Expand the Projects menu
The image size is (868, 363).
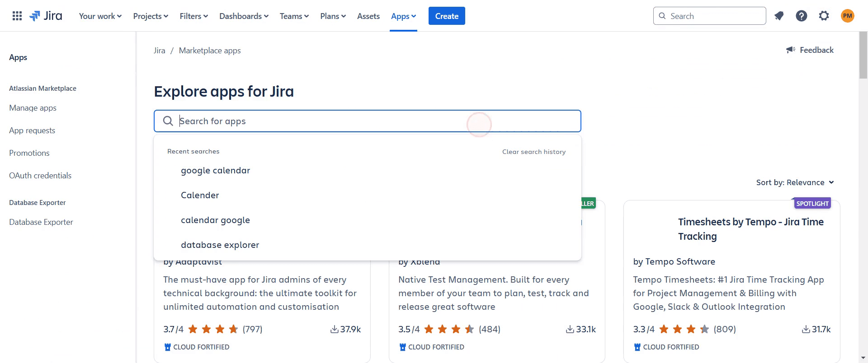click(151, 16)
